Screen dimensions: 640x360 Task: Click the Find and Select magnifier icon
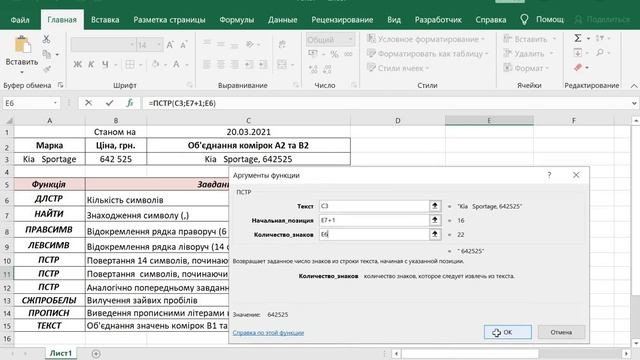(x=600, y=53)
